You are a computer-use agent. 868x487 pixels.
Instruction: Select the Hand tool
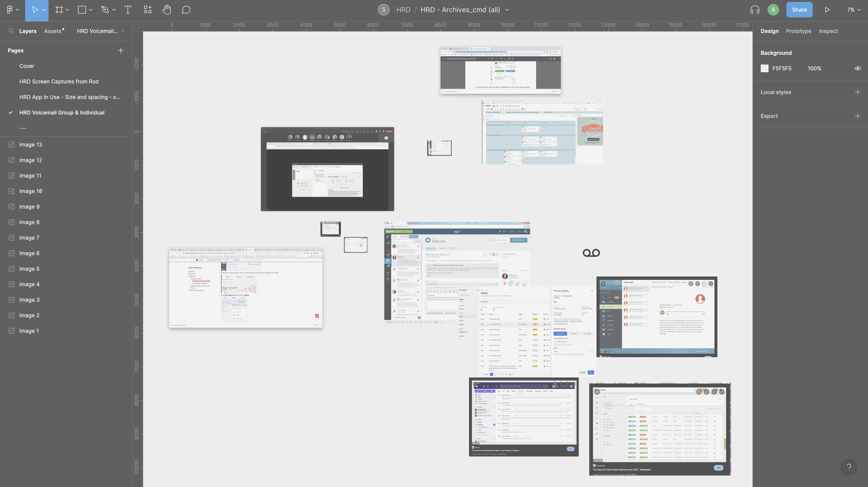167,10
